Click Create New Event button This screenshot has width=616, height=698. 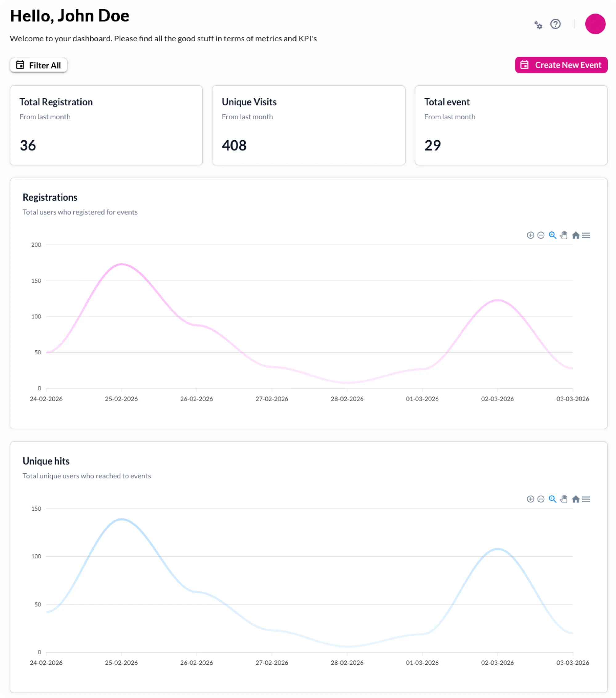(x=561, y=65)
